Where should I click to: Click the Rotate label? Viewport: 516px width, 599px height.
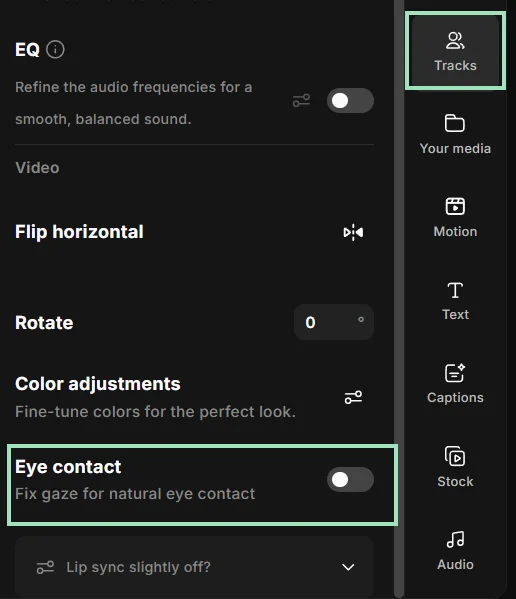[44, 322]
